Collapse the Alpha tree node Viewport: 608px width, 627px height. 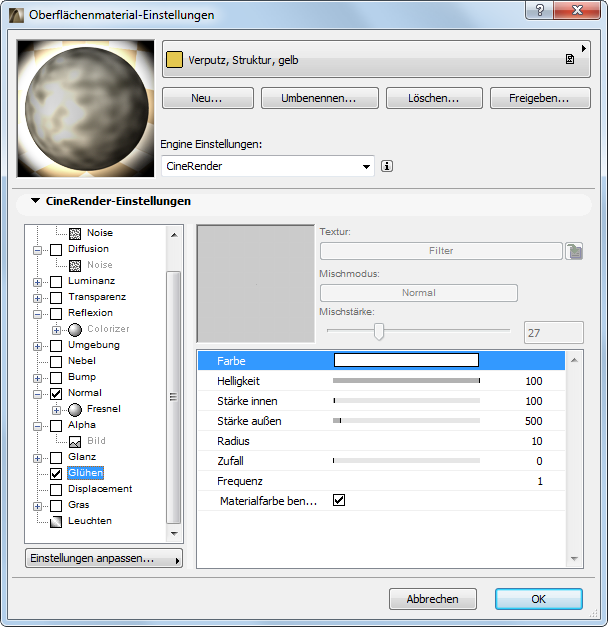(37, 426)
